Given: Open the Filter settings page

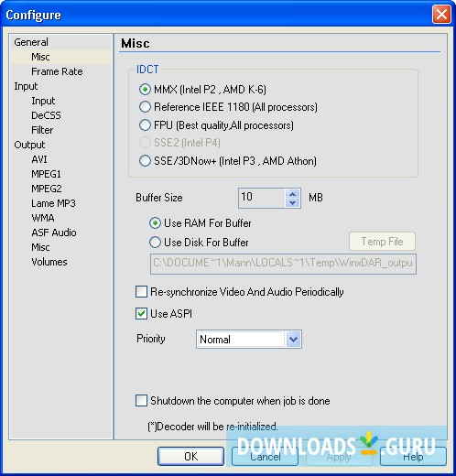Looking at the screenshot, I should coord(42,130).
